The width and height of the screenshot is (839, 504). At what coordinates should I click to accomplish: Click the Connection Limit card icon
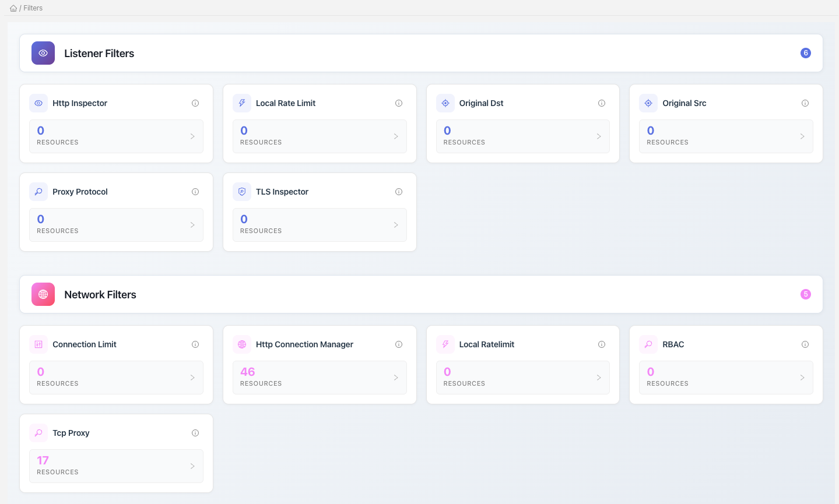click(x=38, y=344)
